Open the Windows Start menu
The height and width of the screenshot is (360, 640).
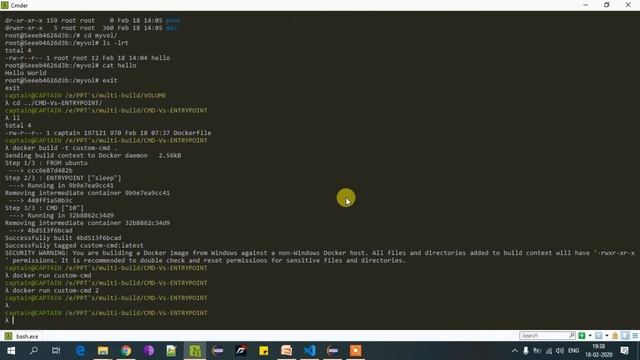[x=11, y=351]
